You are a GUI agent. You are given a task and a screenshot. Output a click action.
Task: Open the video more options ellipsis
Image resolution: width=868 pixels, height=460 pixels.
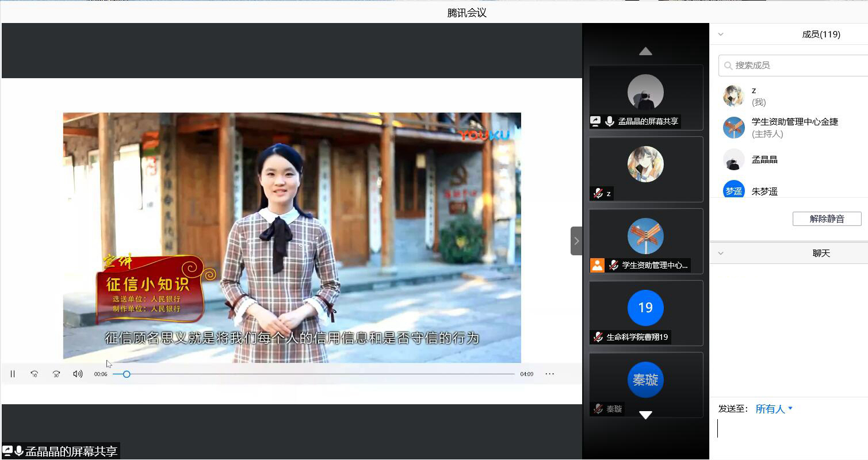pos(550,374)
